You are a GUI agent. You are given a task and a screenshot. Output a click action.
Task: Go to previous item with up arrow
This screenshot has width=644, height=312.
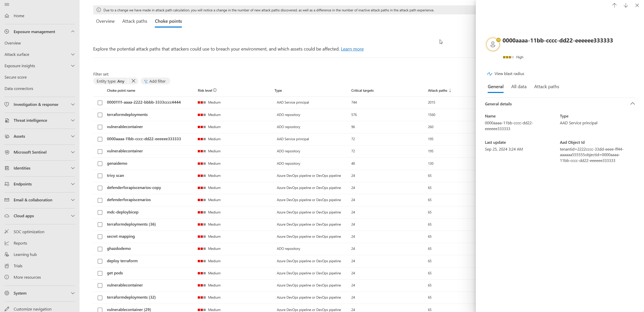pos(614,5)
